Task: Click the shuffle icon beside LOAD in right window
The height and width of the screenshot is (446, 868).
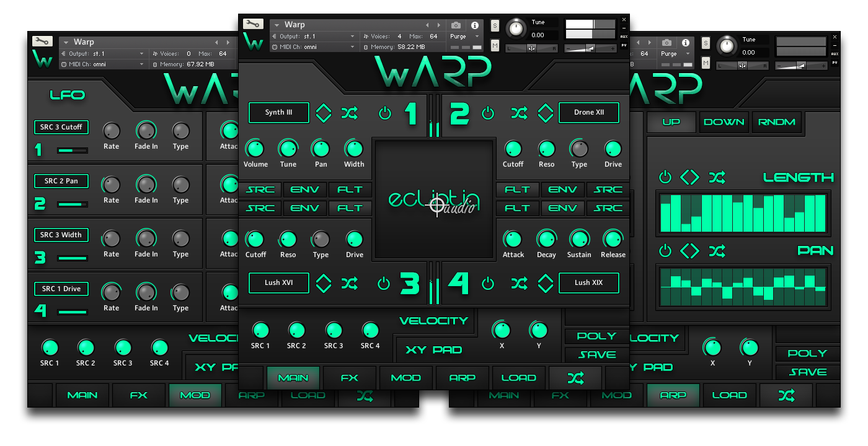Action: pyautogui.click(x=786, y=395)
